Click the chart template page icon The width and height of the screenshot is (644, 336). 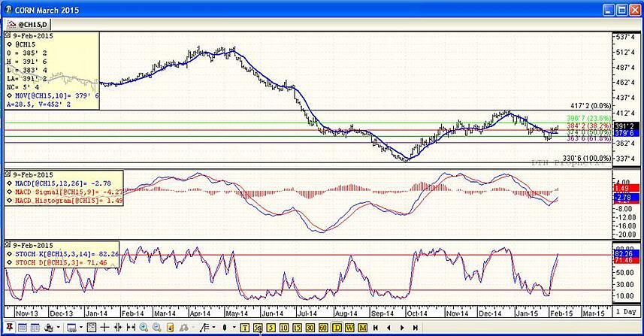(92, 328)
